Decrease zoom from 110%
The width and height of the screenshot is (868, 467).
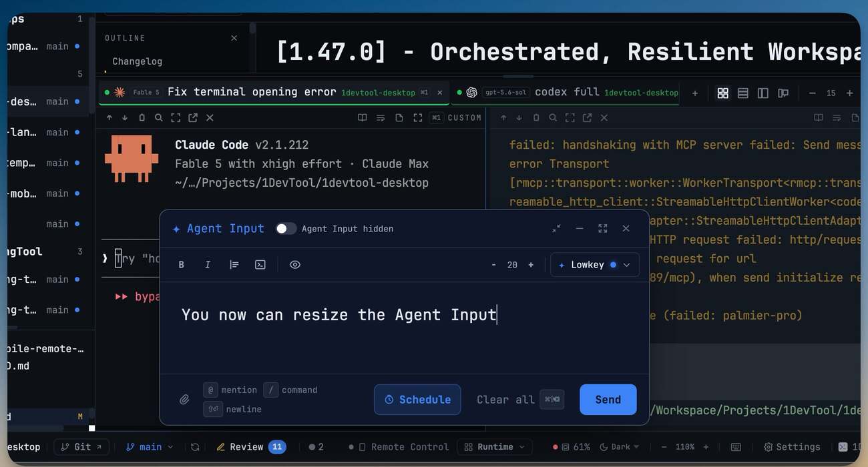[663, 447]
